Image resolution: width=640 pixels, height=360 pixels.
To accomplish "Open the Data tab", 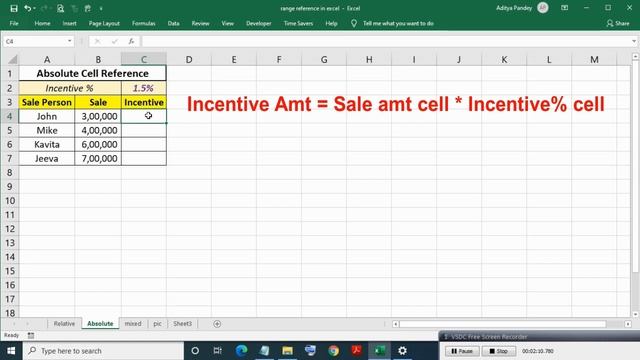I will click(x=173, y=24).
